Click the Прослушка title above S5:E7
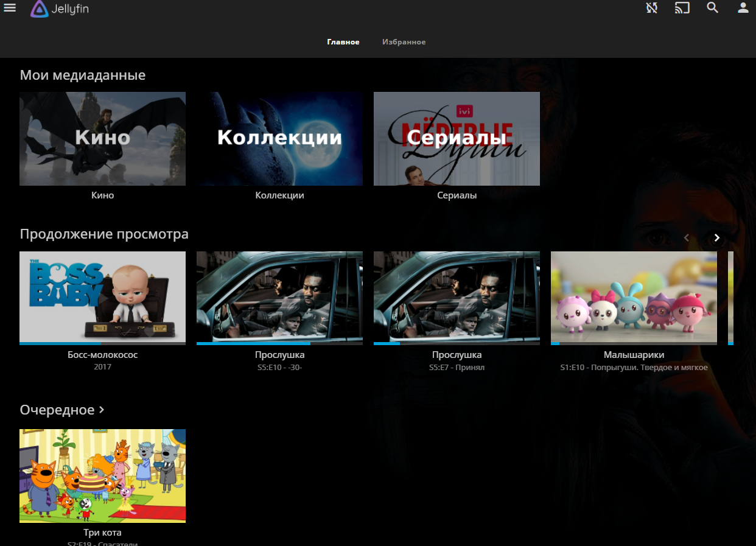 click(457, 355)
